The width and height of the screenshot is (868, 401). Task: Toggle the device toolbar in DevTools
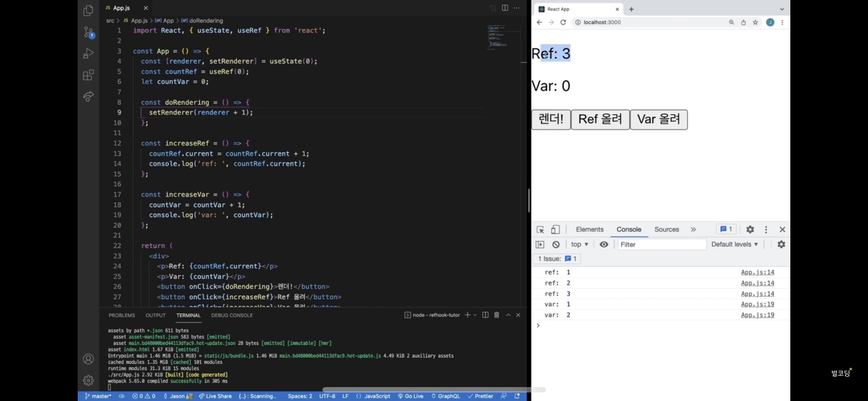point(555,230)
